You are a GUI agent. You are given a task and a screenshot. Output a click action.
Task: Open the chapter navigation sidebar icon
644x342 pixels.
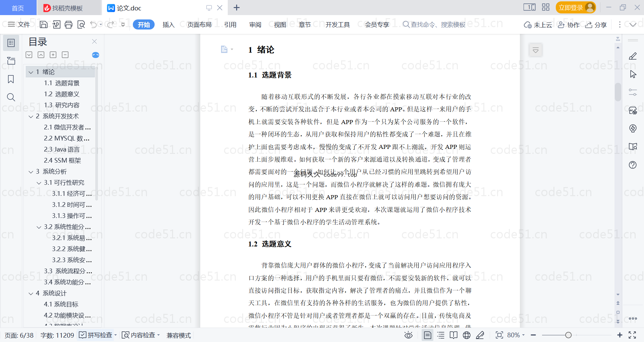tap(11, 61)
